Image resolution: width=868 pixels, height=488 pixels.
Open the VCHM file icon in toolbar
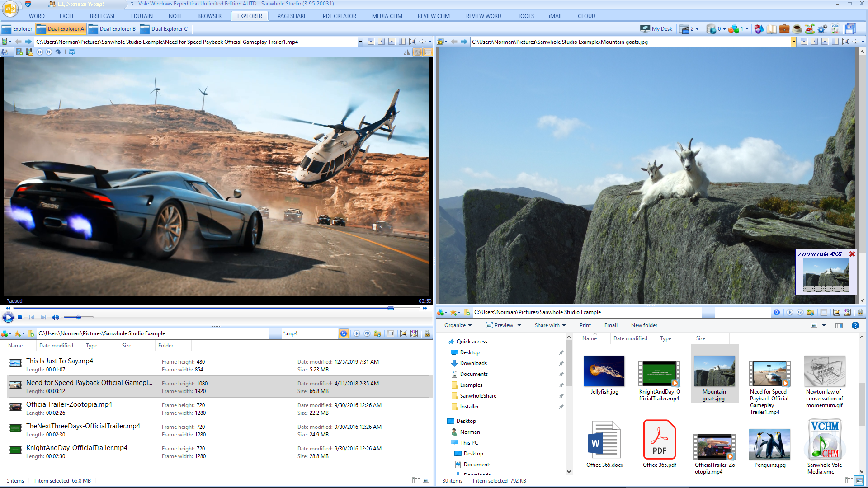(x=835, y=29)
